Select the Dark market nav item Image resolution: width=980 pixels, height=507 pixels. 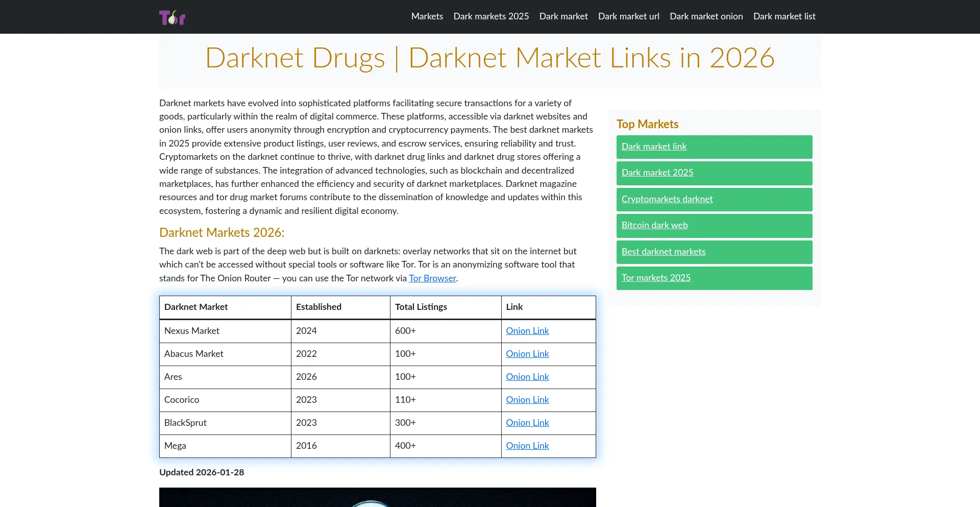click(x=563, y=16)
